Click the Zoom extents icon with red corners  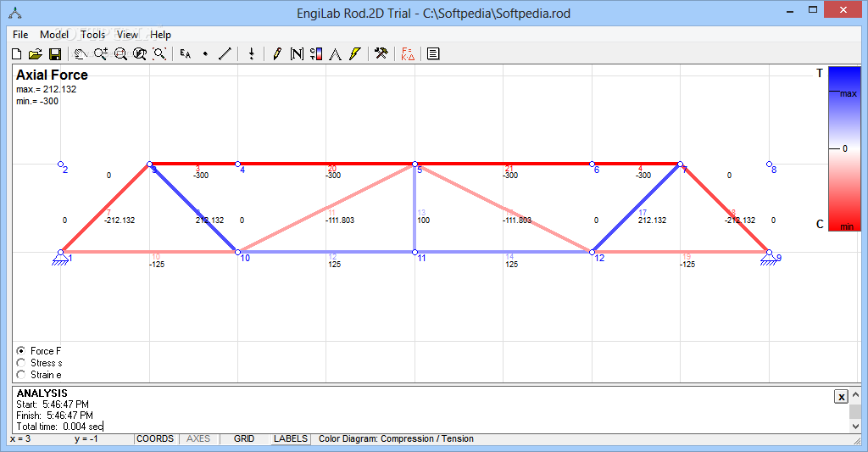point(159,53)
